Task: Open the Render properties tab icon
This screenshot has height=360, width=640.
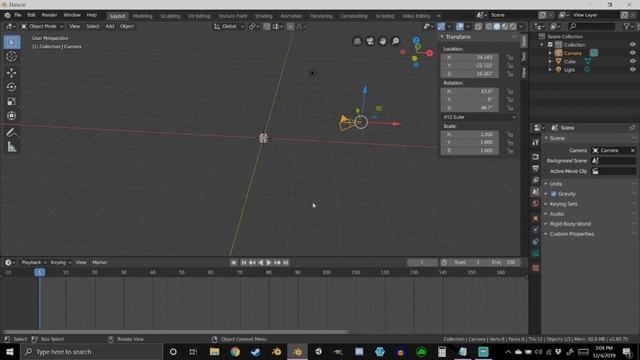Action: (536, 157)
